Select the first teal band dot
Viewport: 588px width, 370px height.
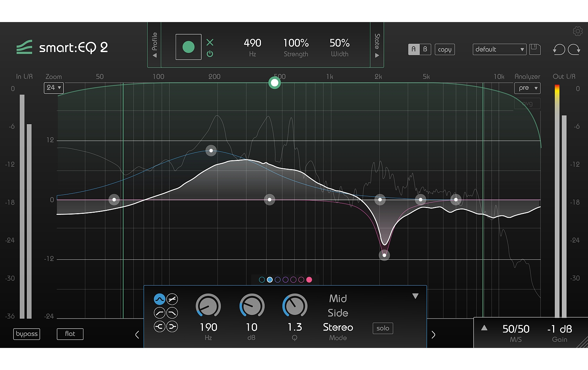262,280
